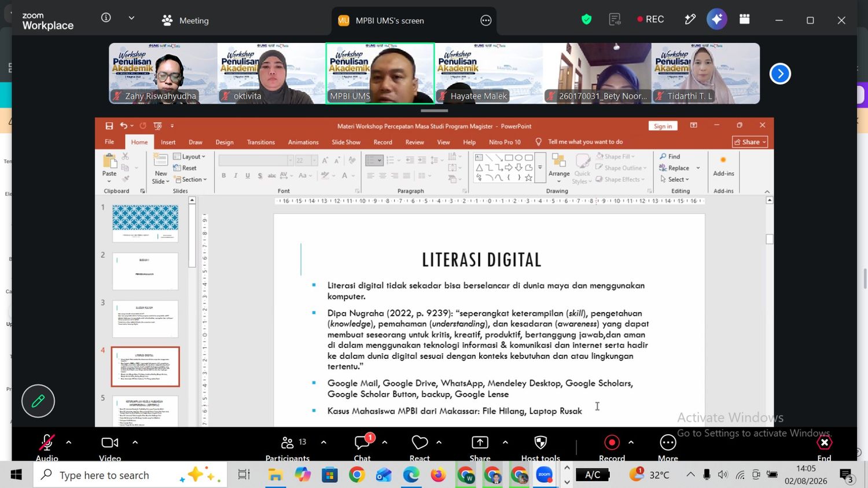Open the Slide Show tab
The image size is (868, 488).
tap(346, 142)
